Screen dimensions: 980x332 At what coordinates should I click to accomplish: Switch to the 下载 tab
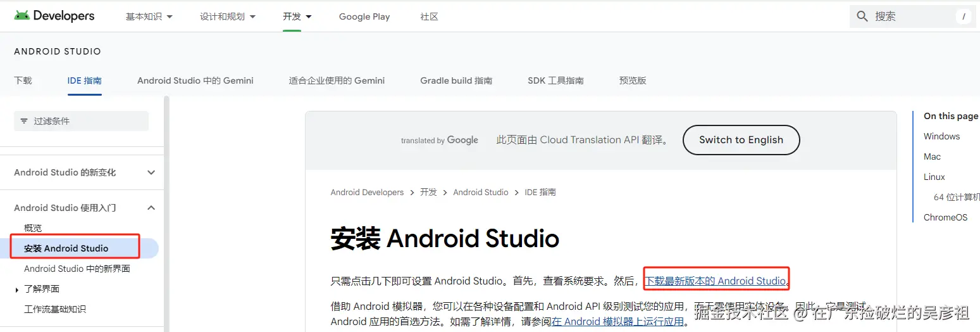(x=23, y=80)
